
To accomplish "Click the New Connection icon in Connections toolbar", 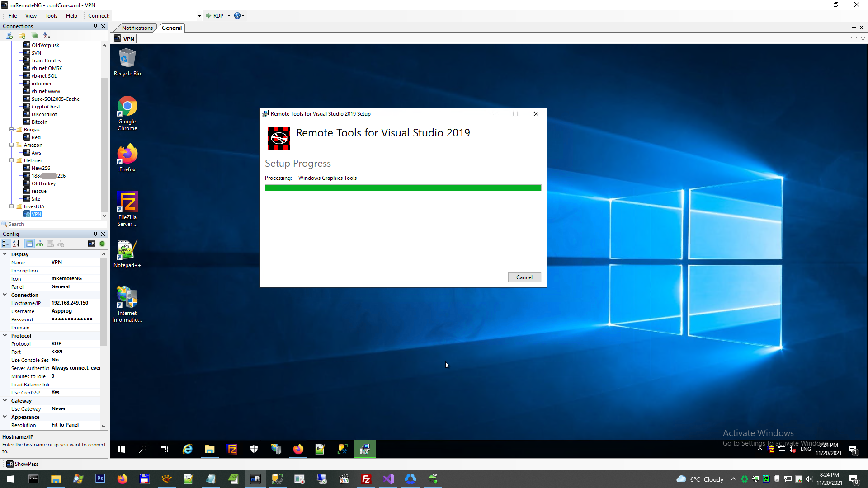I will [x=9, y=35].
